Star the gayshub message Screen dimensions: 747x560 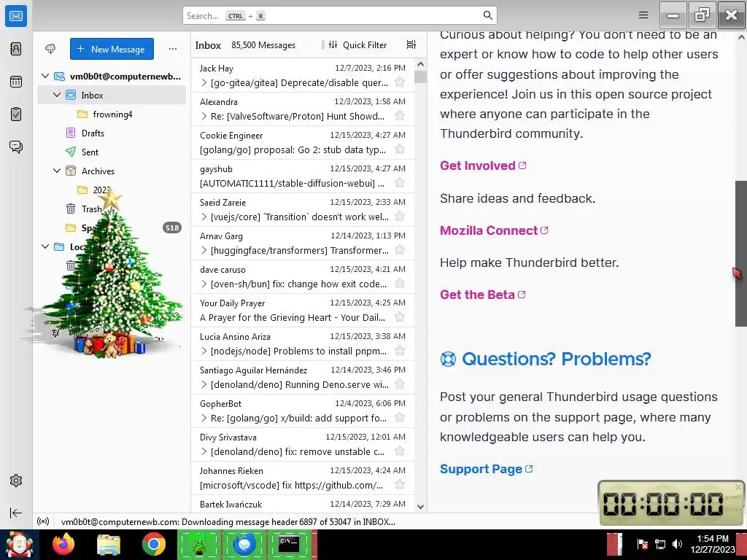[400, 183]
